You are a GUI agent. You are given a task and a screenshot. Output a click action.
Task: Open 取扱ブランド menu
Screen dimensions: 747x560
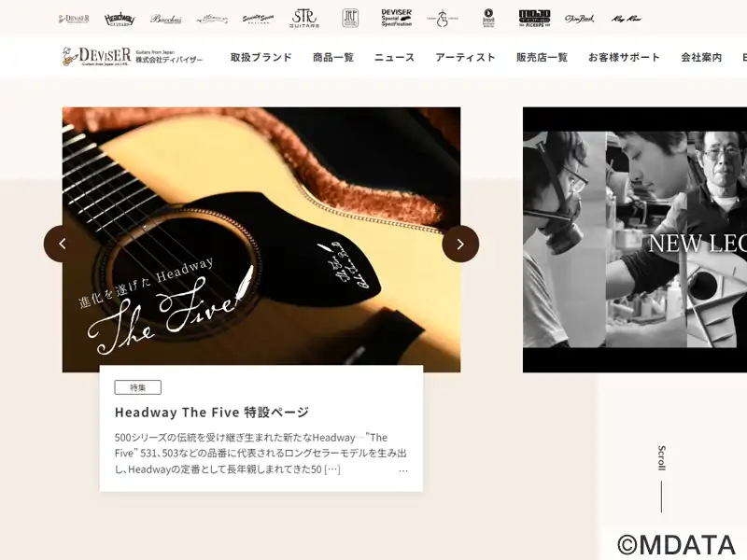(261, 57)
